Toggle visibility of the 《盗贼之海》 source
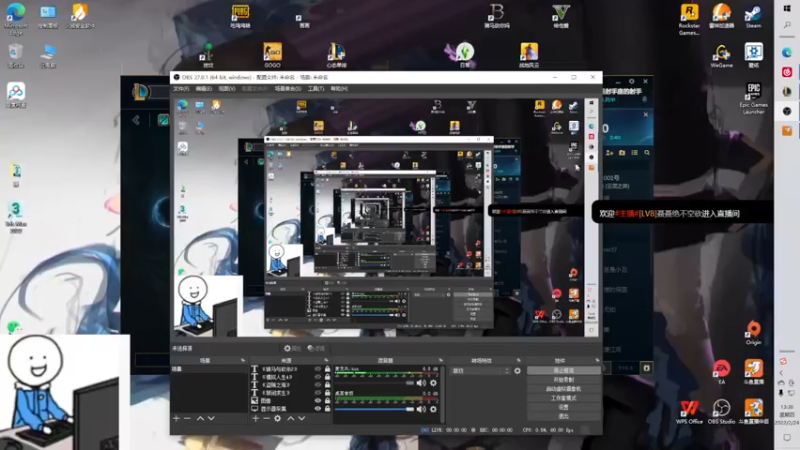Screen dimensions: 800x450 point(318,385)
